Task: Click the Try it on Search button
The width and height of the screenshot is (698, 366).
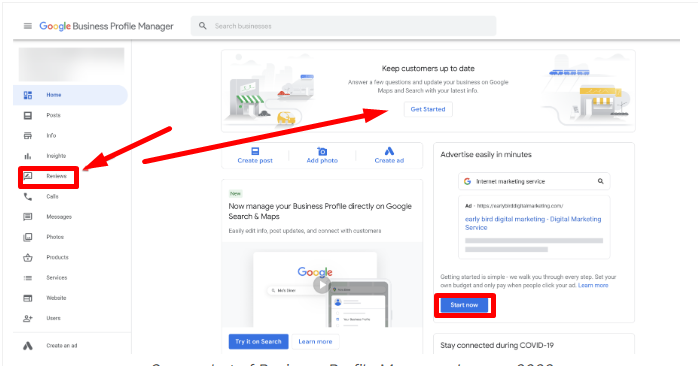Action: tap(259, 342)
